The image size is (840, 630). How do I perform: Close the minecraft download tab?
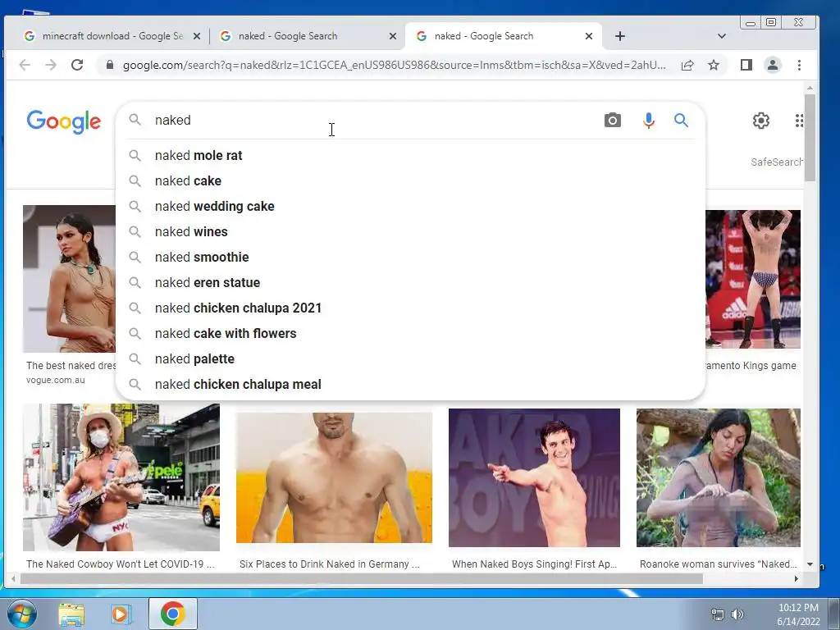point(197,36)
